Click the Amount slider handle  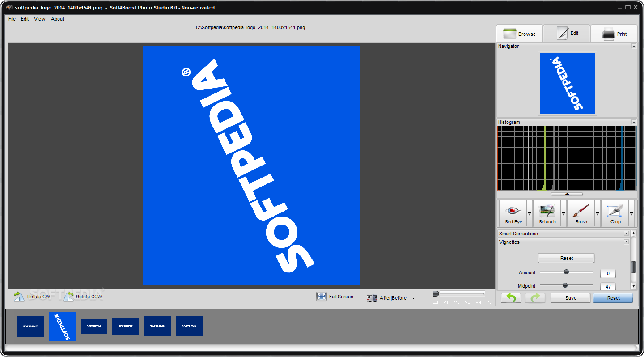[566, 272]
